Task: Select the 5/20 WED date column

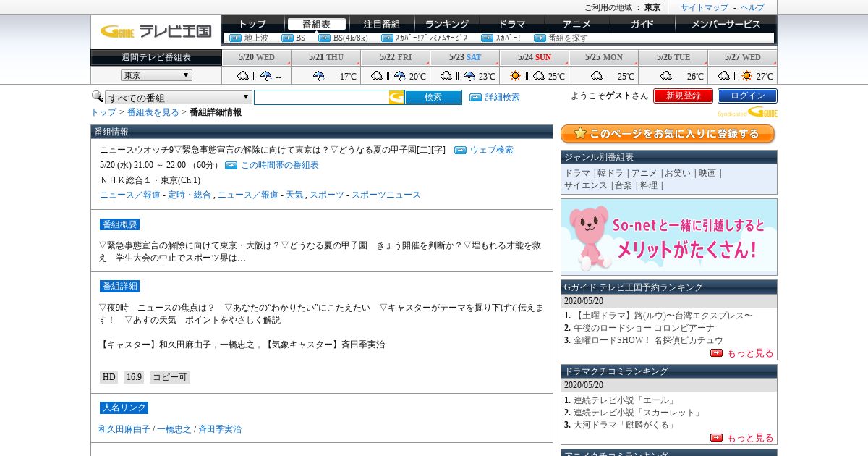Action: 257,57
